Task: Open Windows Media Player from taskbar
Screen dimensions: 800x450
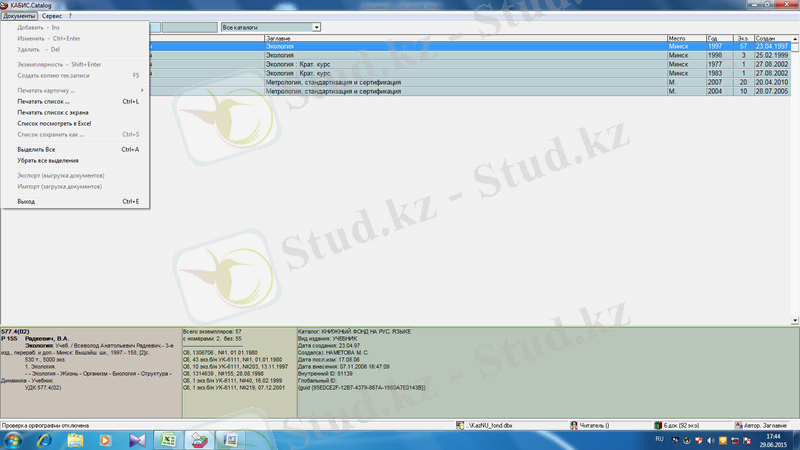Action: (105, 440)
